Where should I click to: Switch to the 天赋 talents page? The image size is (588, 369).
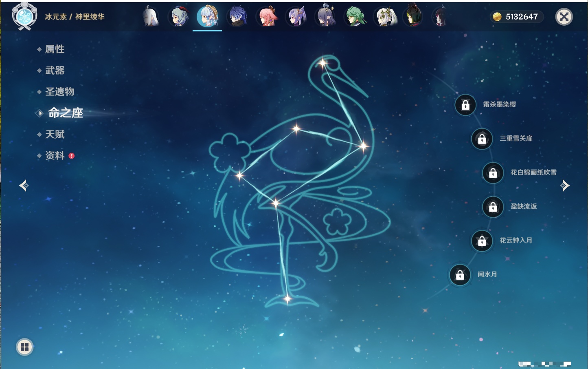click(x=55, y=134)
